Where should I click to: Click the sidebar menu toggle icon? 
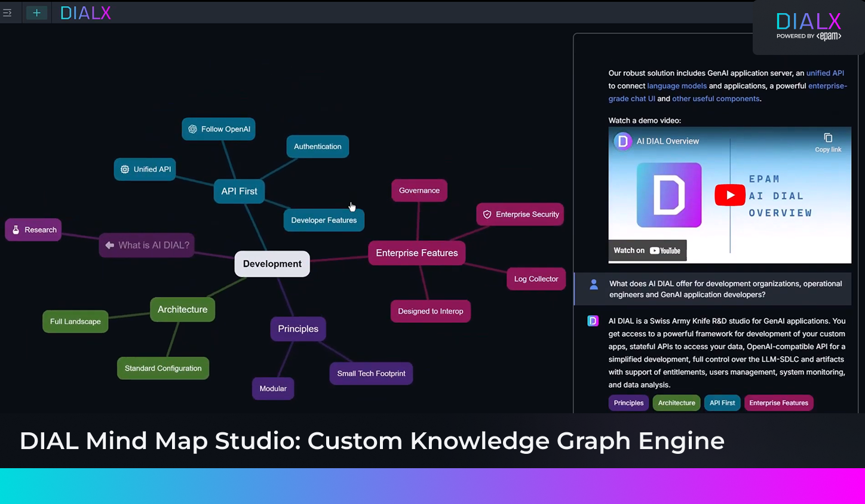tap(8, 13)
